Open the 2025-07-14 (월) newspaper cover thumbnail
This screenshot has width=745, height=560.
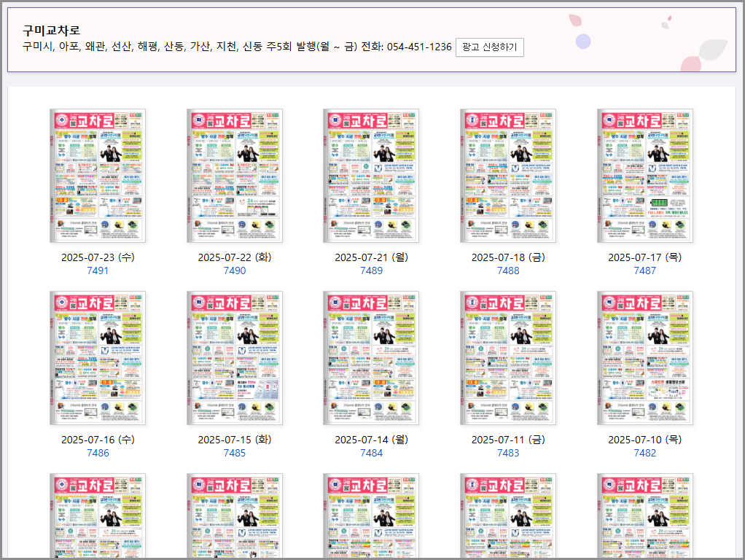point(371,358)
